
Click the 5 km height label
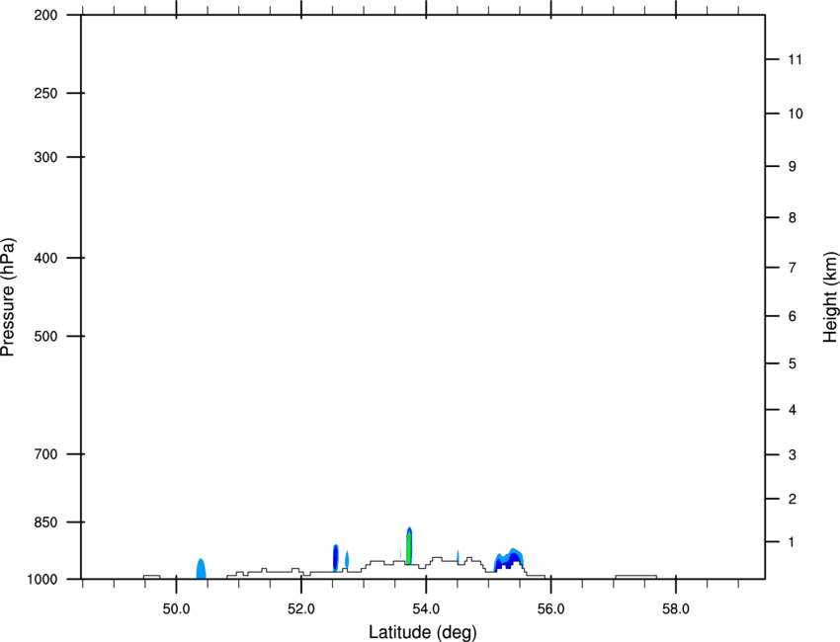click(x=793, y=363)
